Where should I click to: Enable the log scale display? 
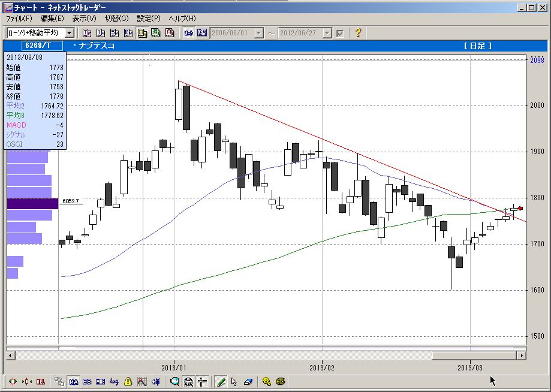(114, 381)
